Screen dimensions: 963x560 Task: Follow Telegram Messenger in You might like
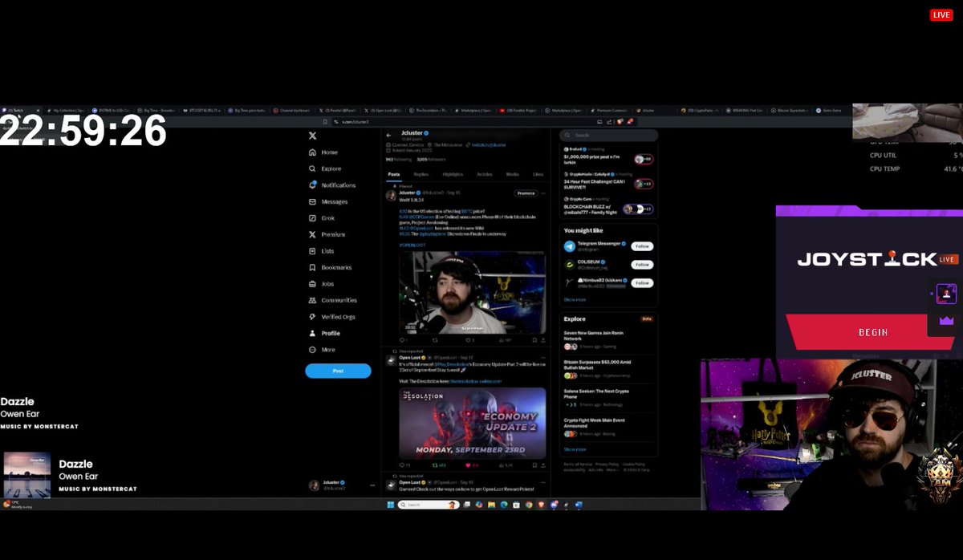click(643, 246)
